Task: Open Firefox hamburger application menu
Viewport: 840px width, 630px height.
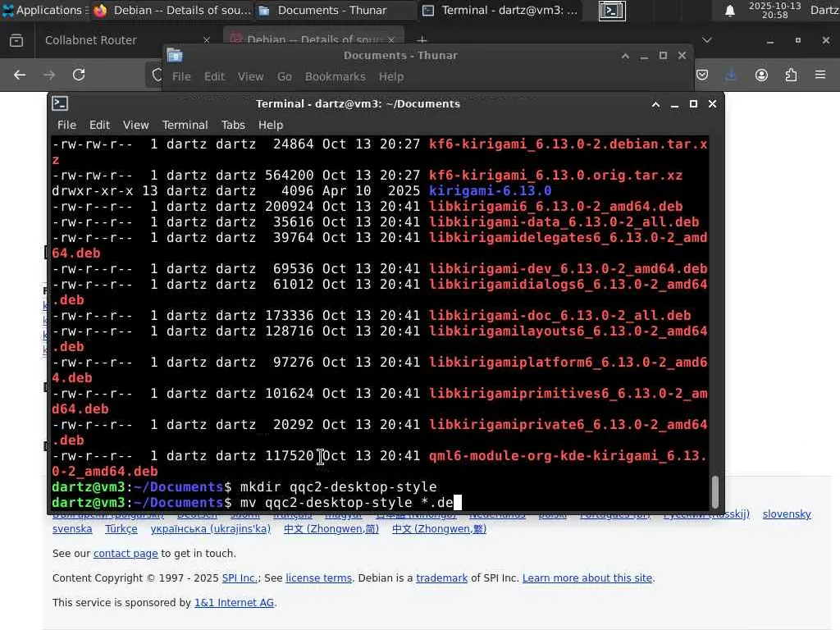Action: (x=820, y=75)
